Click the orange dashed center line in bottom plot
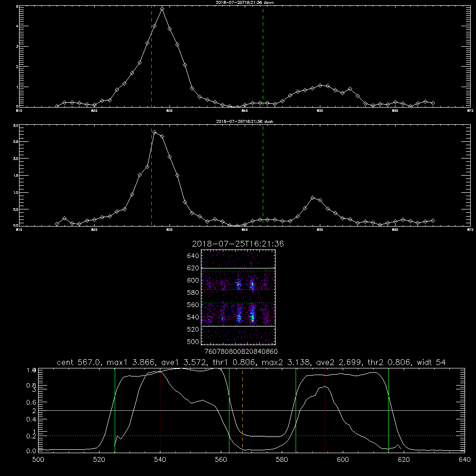The image size is (476, 476). point(242,410)
